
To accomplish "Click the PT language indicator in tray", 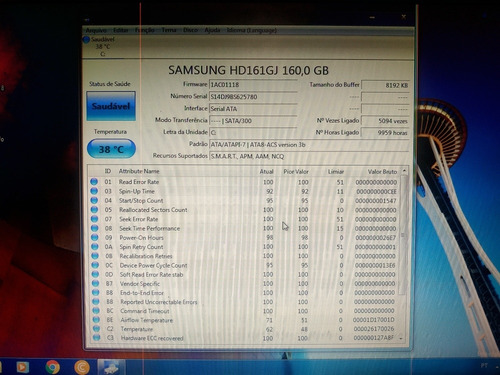I will [484, 366].
